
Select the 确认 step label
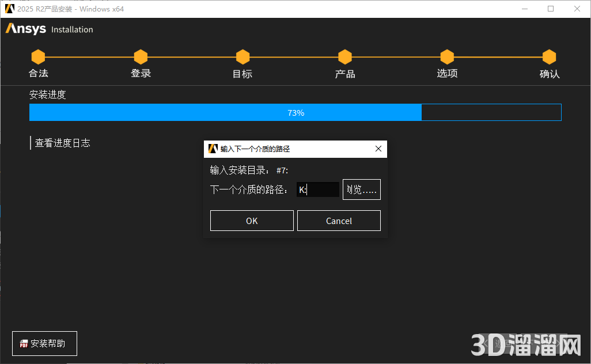click(549, 73)
